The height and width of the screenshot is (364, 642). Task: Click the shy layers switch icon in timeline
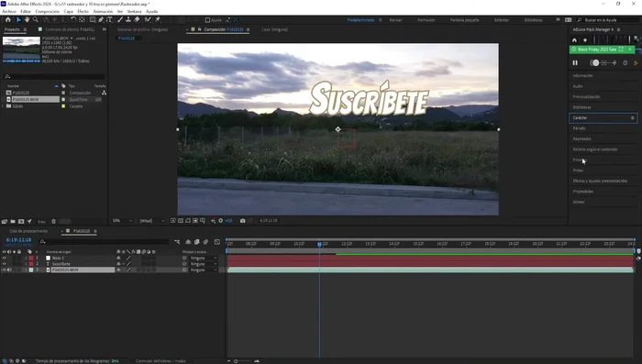pos(188,242)
